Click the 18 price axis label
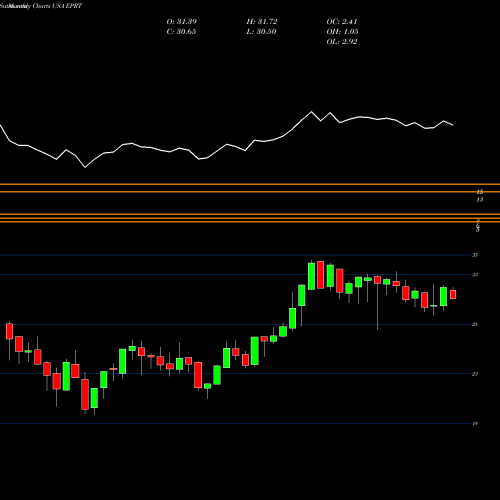The height and width of the screenshot is (500, 500). click(475, 424)
